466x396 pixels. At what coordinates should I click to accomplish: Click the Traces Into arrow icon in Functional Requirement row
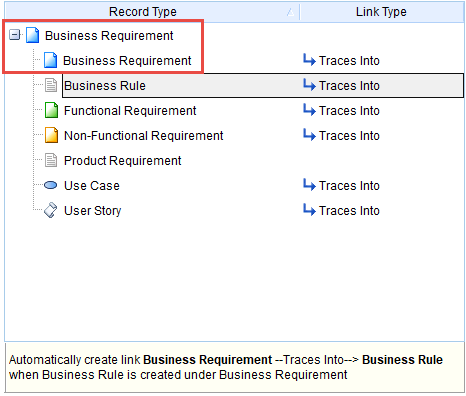pos(309,110)
